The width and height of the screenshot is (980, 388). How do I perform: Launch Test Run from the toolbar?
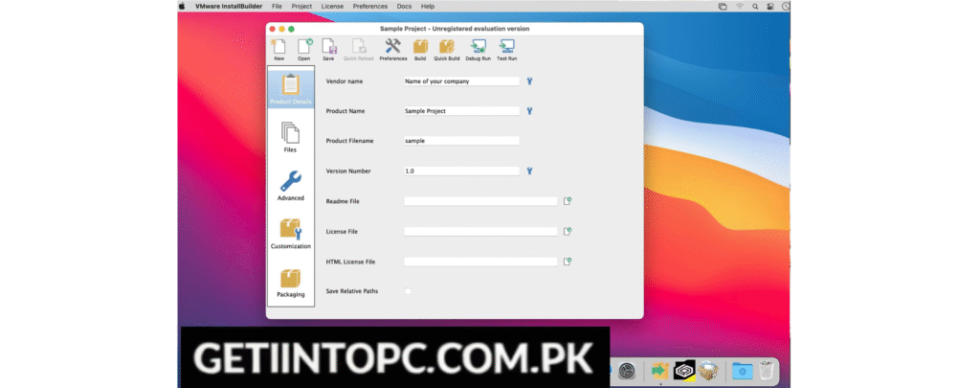pos(507,50)
